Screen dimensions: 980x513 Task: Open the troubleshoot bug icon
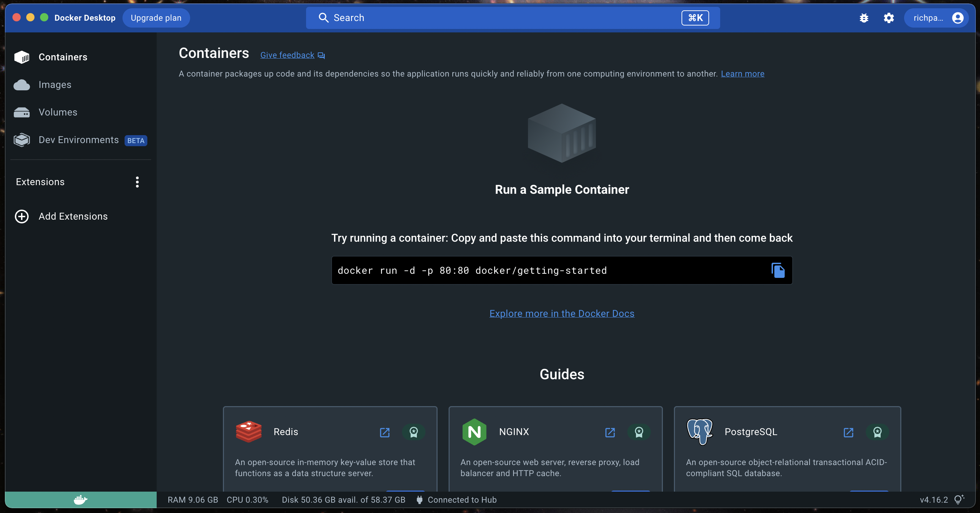(x=864, y=18)
